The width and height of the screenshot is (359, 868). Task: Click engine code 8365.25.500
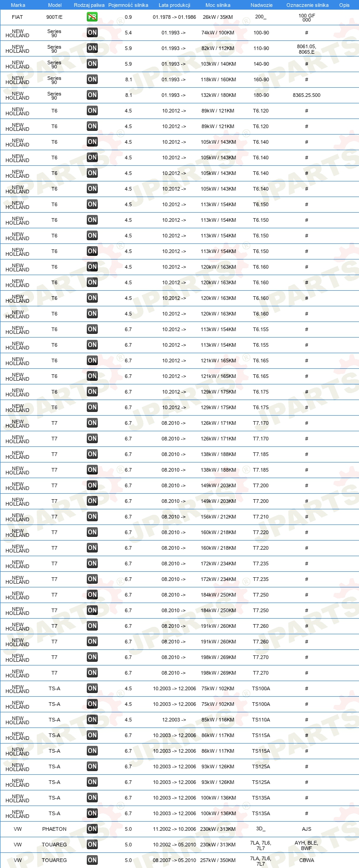click(307, 95)
